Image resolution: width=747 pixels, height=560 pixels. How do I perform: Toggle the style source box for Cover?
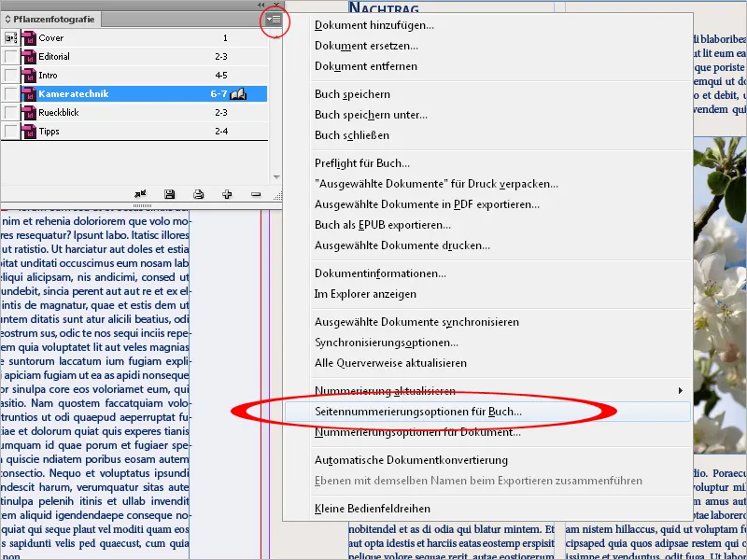(10, 38)
